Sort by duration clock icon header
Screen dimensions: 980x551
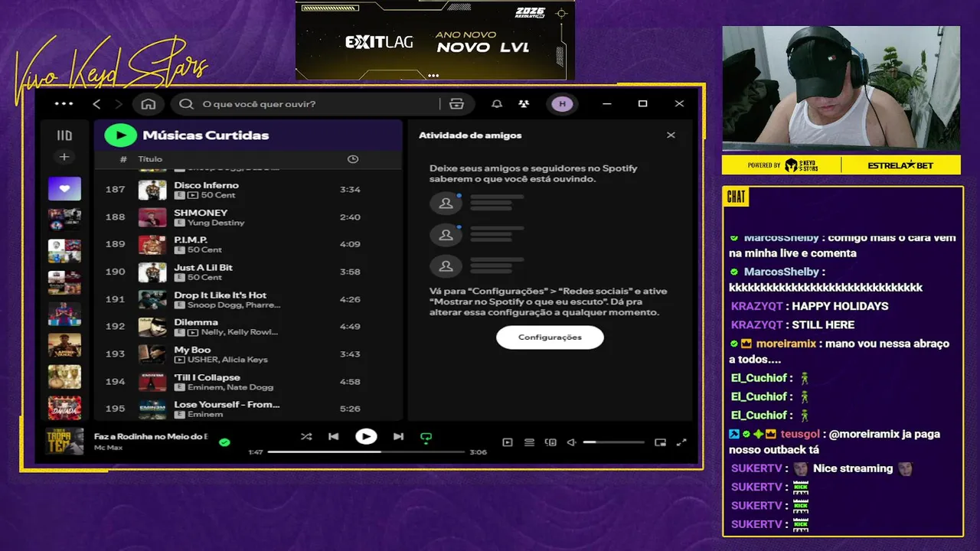pos(353,159)
